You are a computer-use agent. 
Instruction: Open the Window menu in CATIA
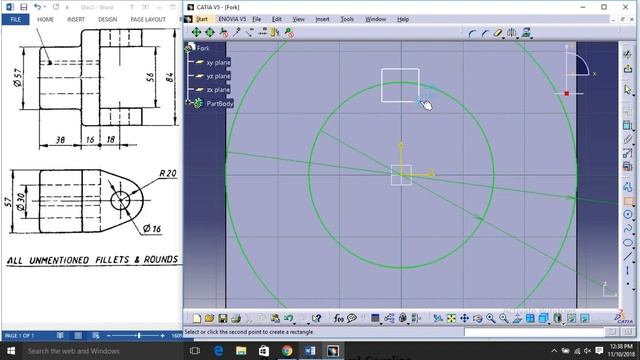click(x=375, y=19)
